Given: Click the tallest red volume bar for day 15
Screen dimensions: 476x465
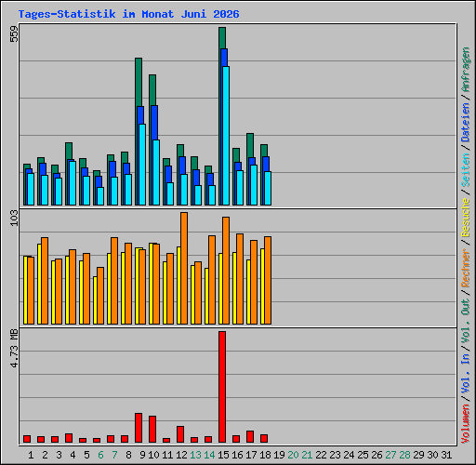Looking at the screenshot, I should (222, 387).
